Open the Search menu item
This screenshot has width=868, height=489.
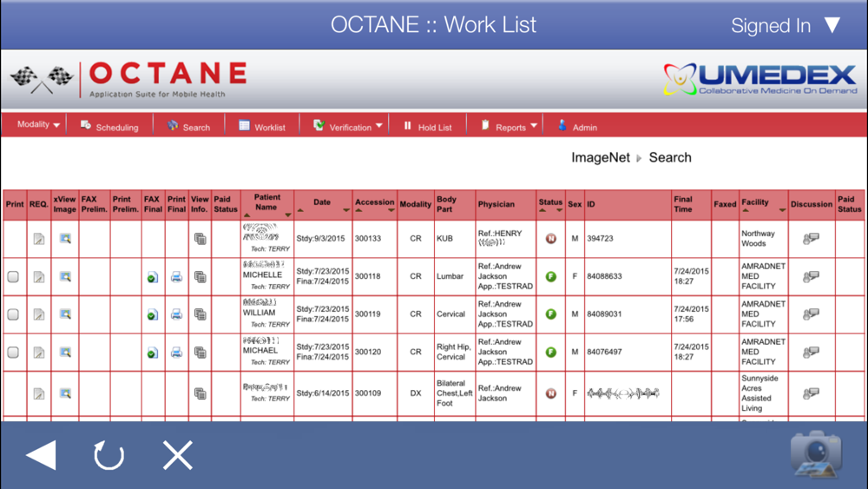tap(188, 127)
